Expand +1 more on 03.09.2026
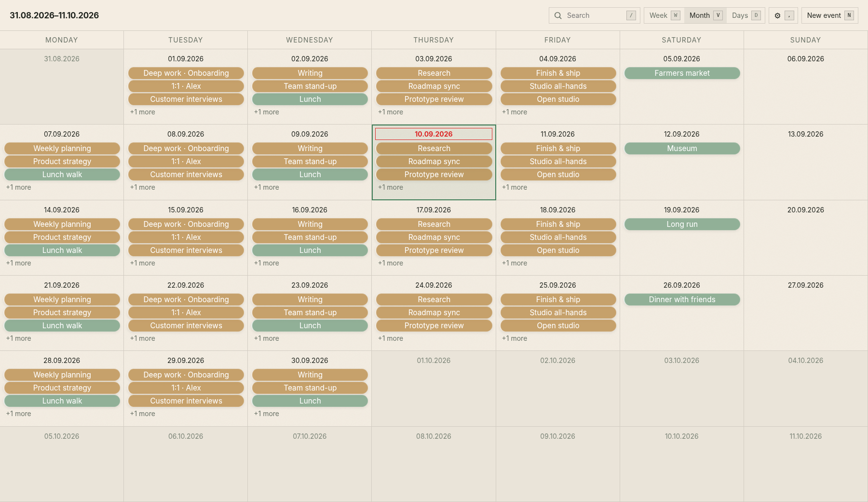868x502 pixels. [x=391, y=112]
